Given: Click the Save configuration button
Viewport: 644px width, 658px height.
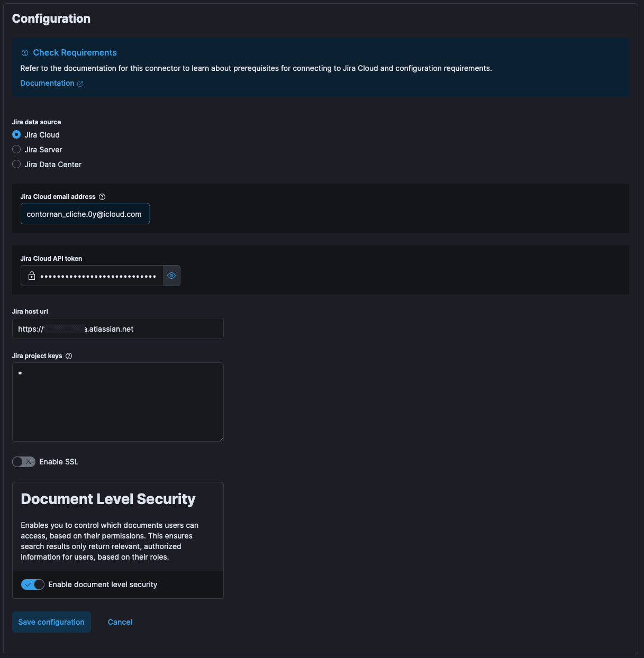Looking at the screenshot, I should click(51, 622).
